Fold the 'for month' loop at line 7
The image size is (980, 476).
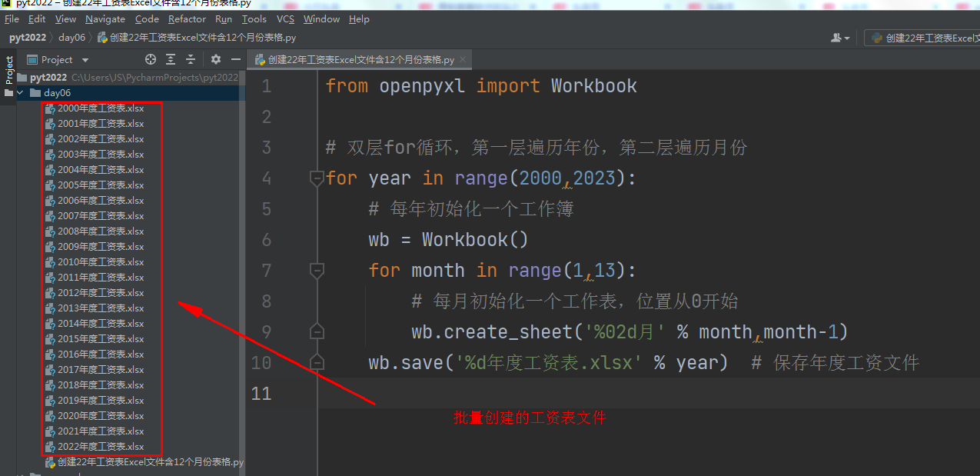coord(316,271)
